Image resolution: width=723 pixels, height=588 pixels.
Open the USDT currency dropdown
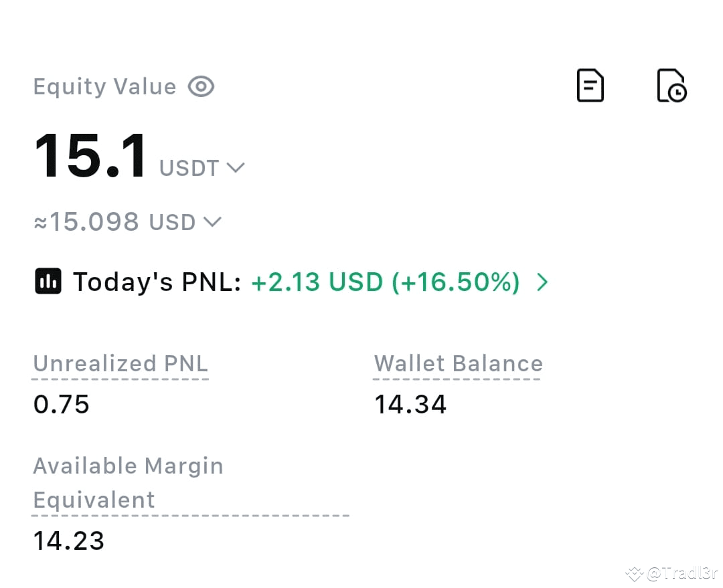click(236, 168)
